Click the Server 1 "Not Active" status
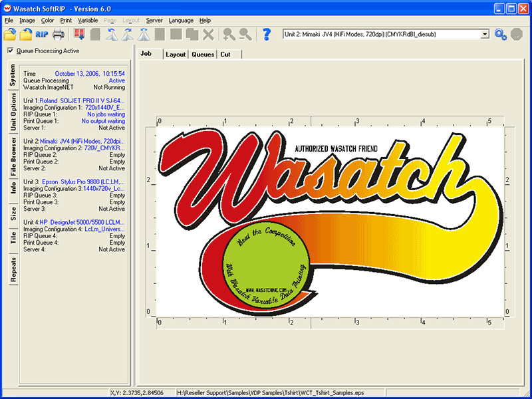This screenshot has width=532, height=399. click(x=112, y=128)
